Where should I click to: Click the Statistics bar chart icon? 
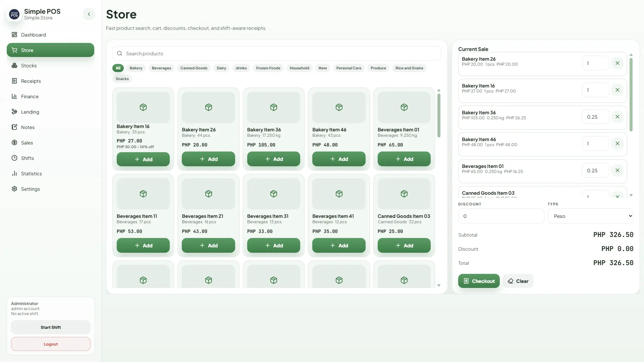(x=14, y=174)
